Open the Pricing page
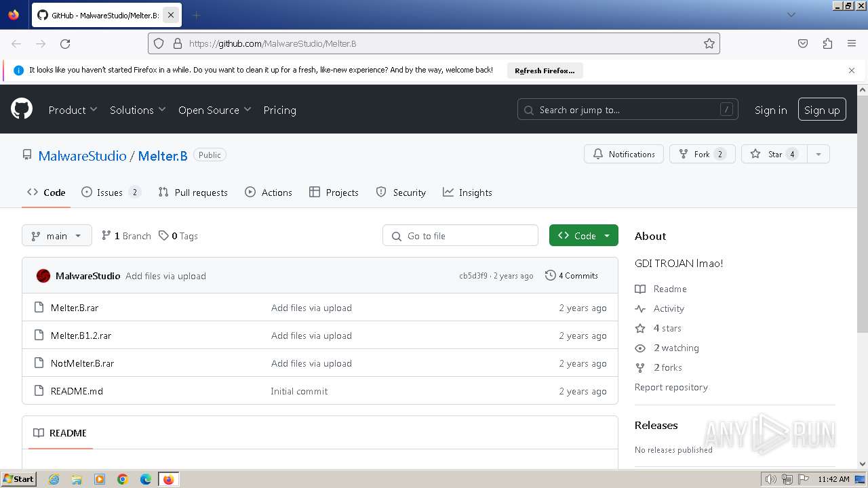868x488 pixels. pos(279,110)
